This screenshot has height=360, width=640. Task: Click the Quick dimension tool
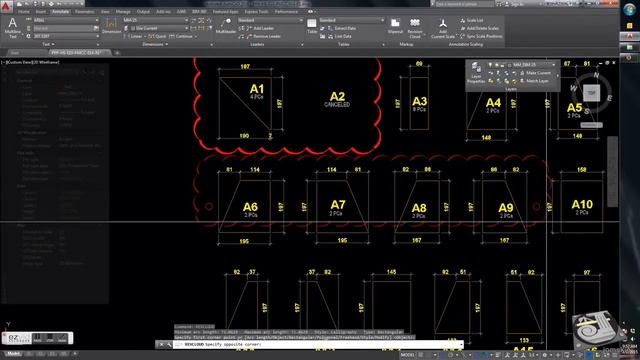157,36
